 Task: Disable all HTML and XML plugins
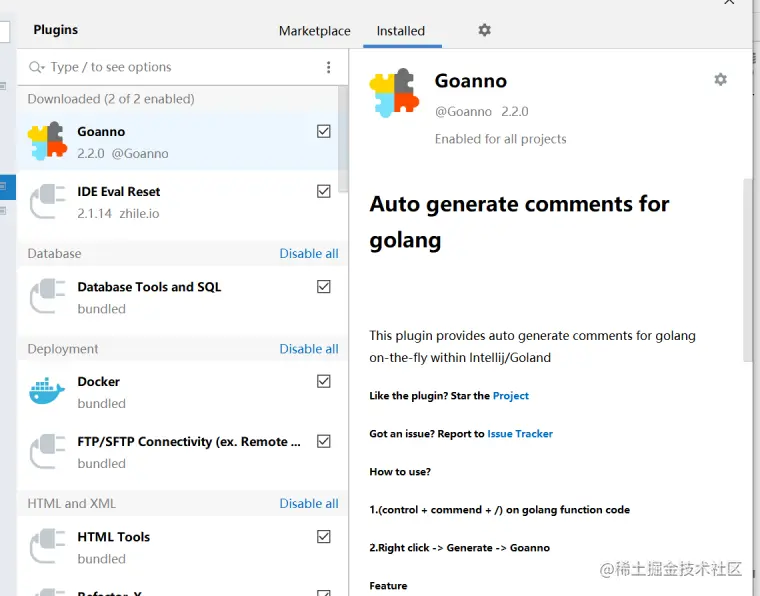pos(309,503)
